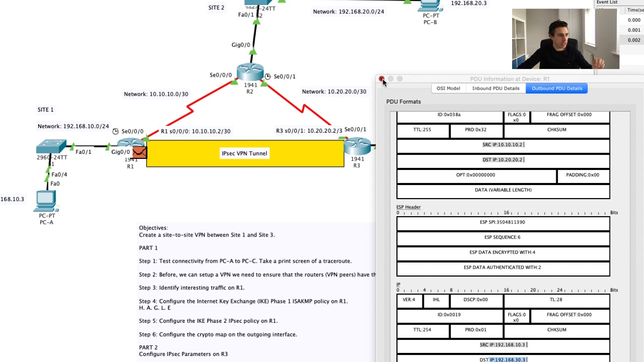Click the Time(sec) column header
The height and width of the screenshot is (362, 644).
634,10
